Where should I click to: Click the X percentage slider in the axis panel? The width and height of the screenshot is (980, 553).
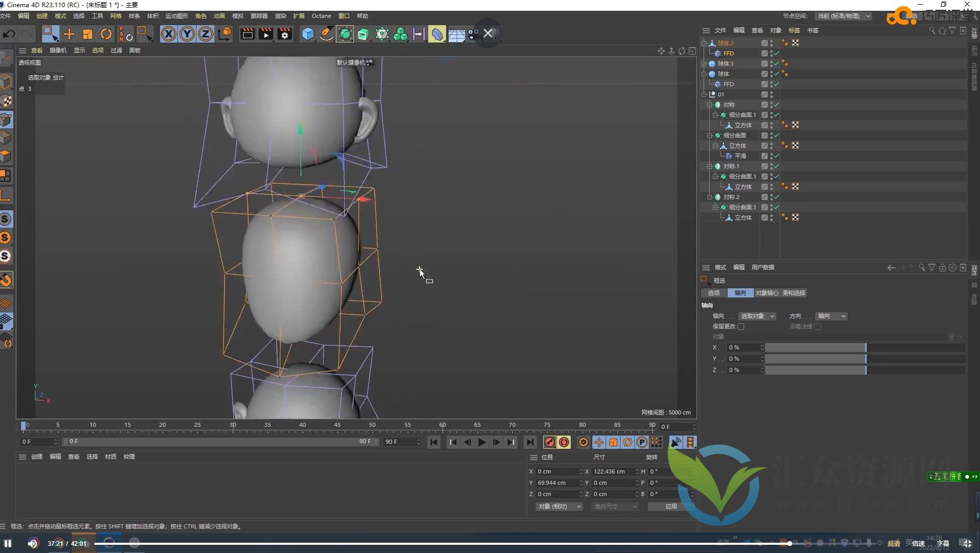point(815,347)
